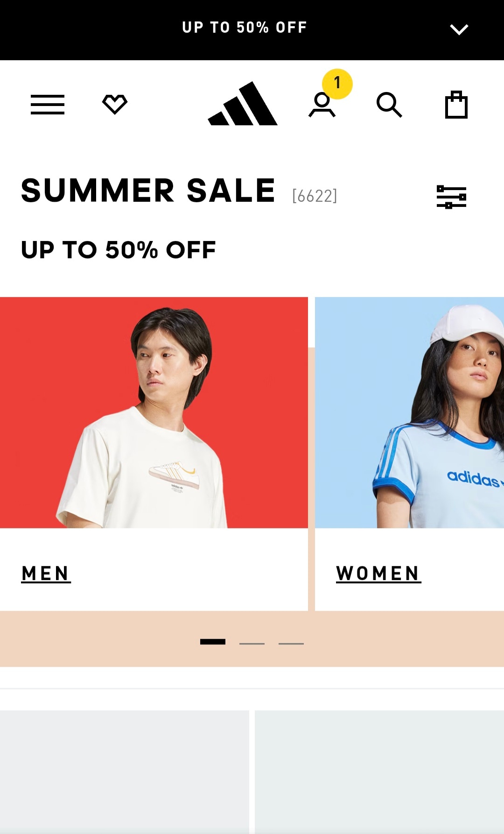Open the search magnifier icon
The image size is (504, 834).
click(389, 105)
